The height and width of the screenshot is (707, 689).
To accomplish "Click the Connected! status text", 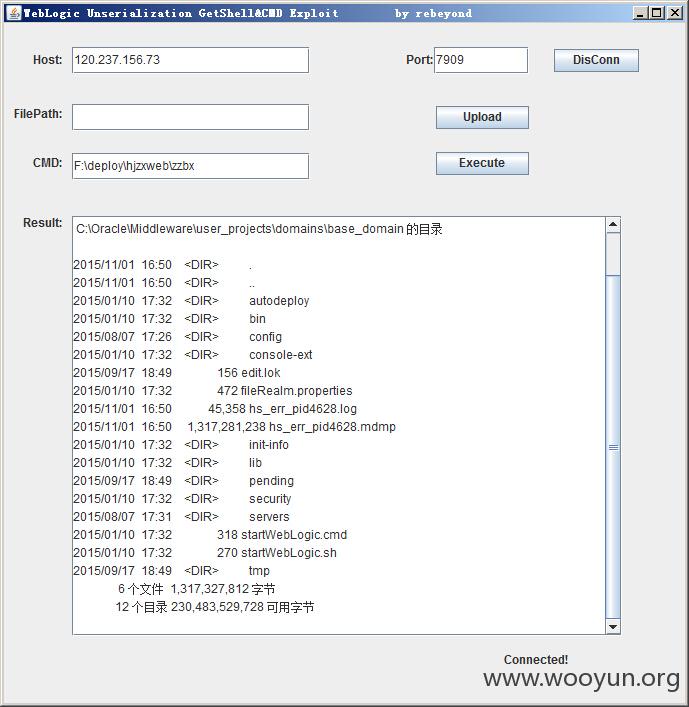I will (x=536, y=660).
